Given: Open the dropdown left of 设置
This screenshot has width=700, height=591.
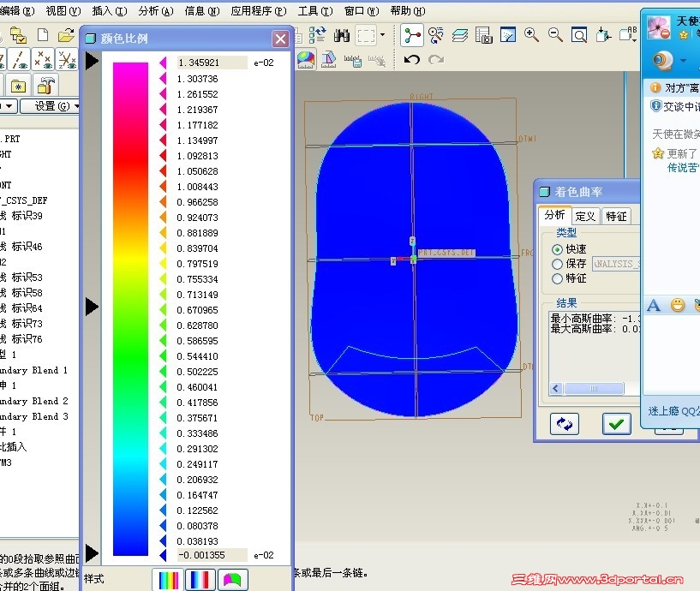Looking at the screenshot, I should pyautogui.click(x=9, y=106).
